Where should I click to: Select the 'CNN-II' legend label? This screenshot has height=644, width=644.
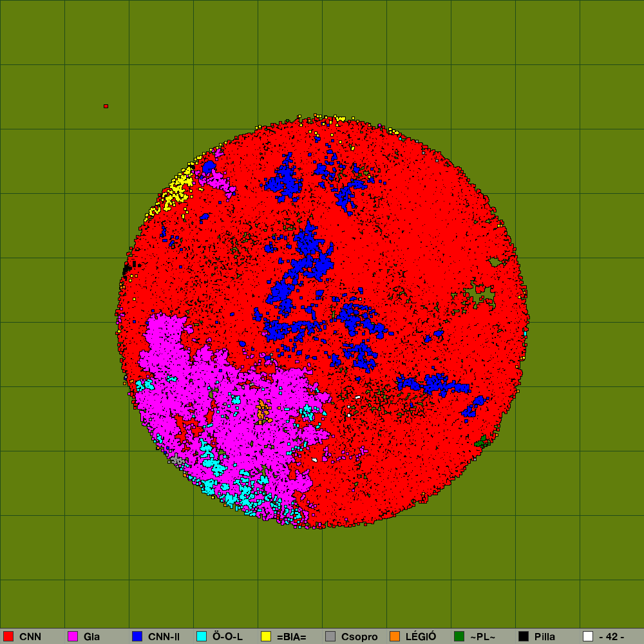(164, 637)
